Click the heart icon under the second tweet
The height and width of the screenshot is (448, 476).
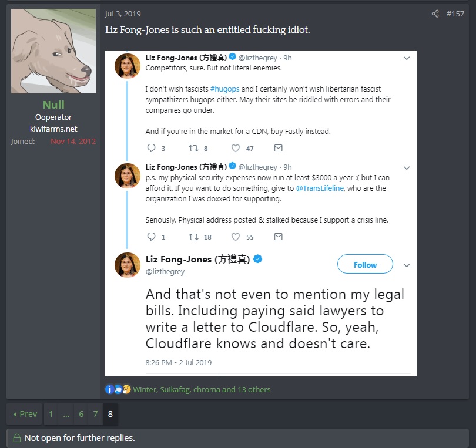tap(236, 237)
